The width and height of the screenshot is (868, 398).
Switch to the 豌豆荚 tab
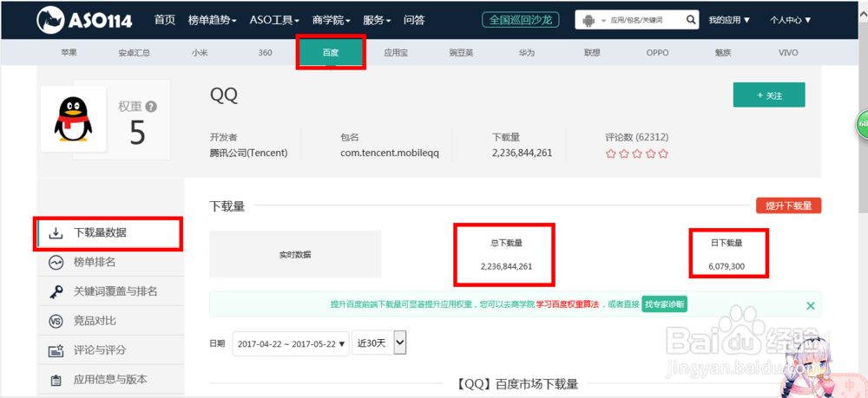(x=461, y=53)
